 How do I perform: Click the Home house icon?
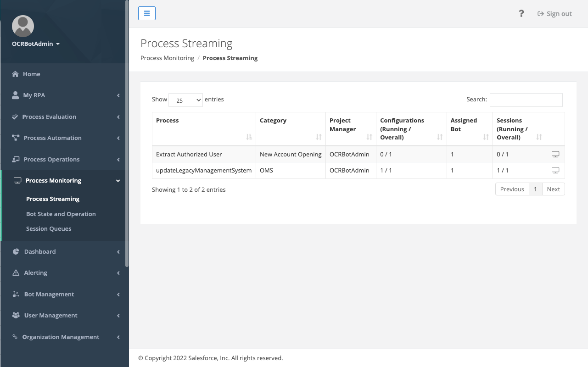tap(15, 74)
